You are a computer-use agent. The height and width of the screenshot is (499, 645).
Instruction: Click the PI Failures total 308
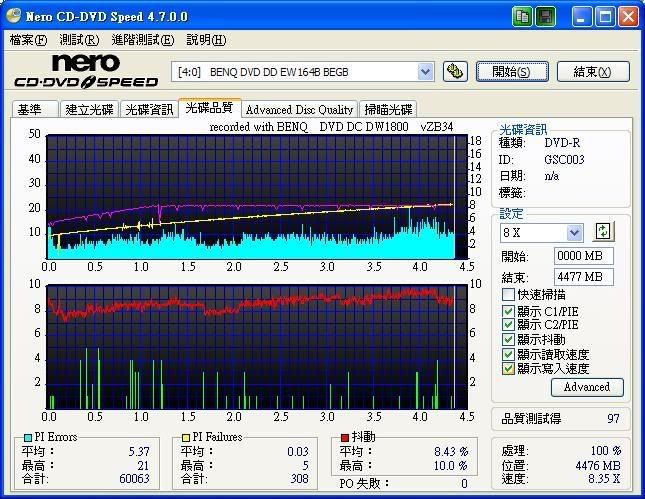tap(299, 479)
